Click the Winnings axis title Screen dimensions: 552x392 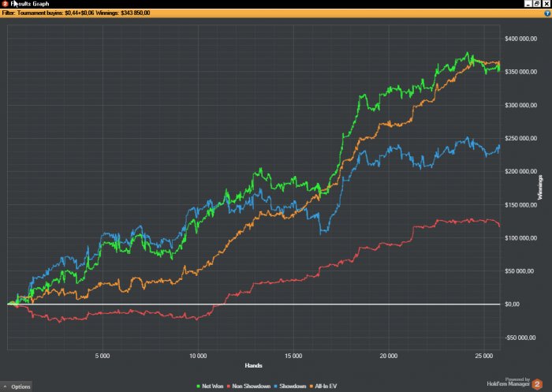[x=540, y=188]
